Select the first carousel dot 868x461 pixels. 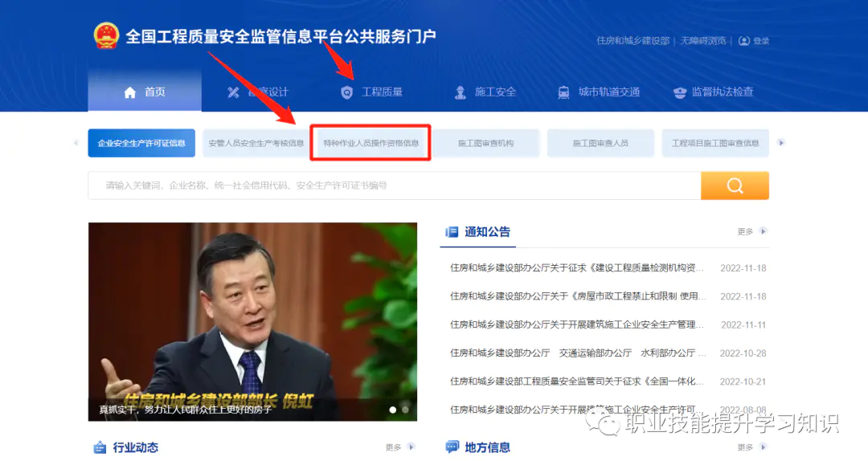[x=393, y=410]
